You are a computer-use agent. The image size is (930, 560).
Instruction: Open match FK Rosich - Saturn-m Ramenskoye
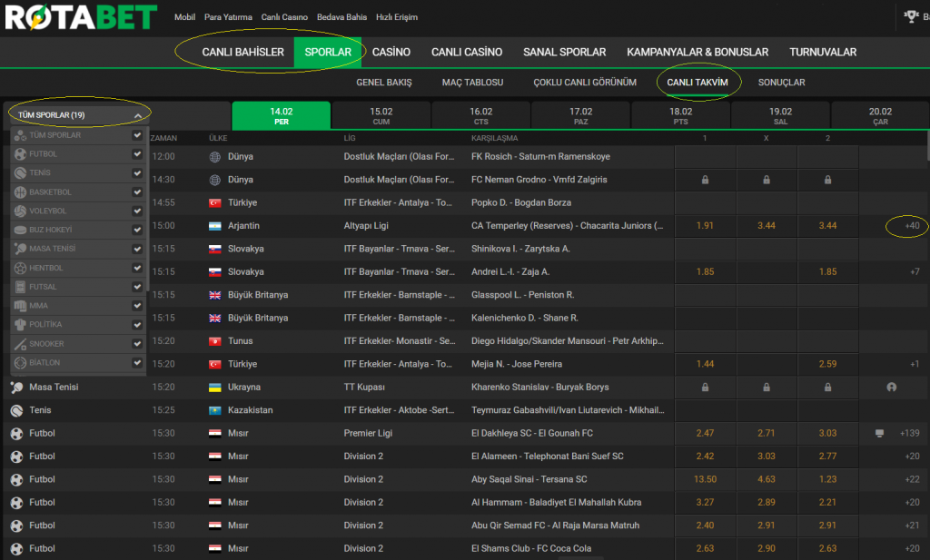point(540,157)
